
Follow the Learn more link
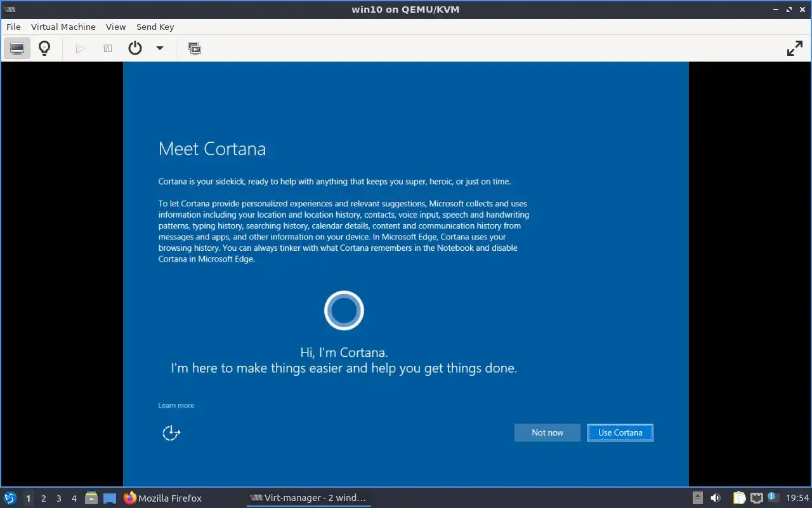(x=176, y=405)
